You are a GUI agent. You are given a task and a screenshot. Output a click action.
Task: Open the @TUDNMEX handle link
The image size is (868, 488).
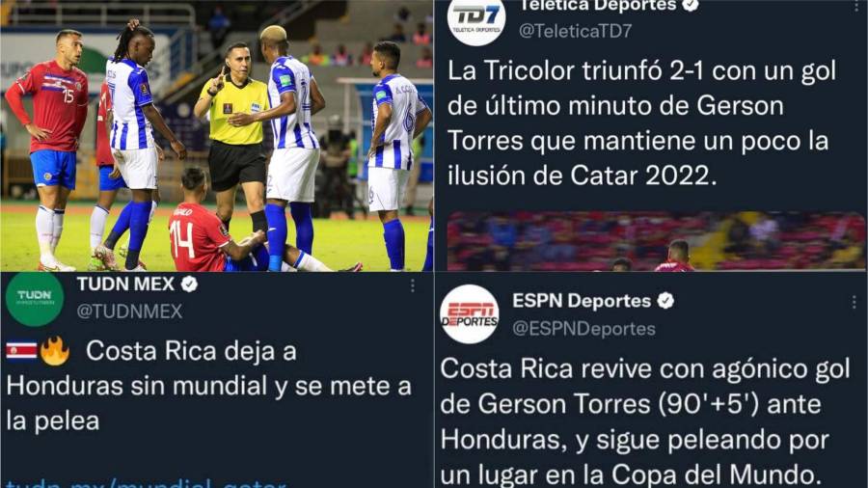coord(129,312)
